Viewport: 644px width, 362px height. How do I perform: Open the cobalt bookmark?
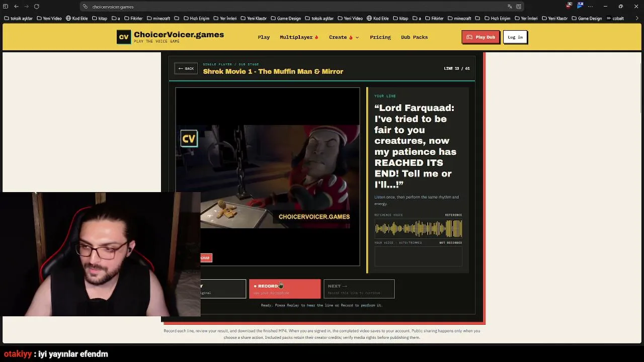pos(618,19)
